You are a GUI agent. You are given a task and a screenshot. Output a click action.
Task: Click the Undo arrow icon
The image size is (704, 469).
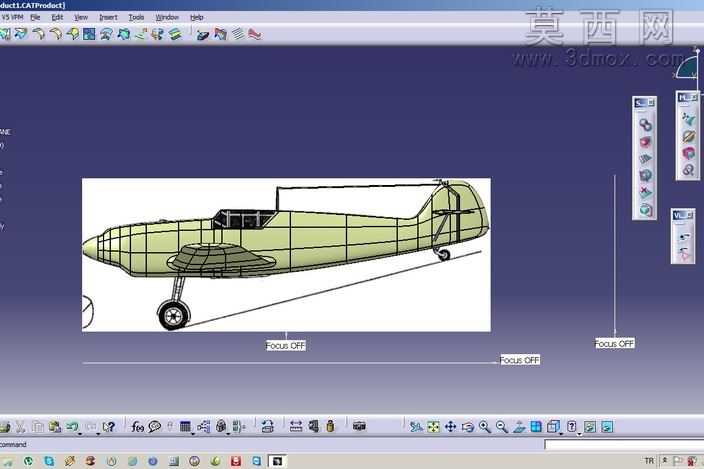[x=72, y=426]
